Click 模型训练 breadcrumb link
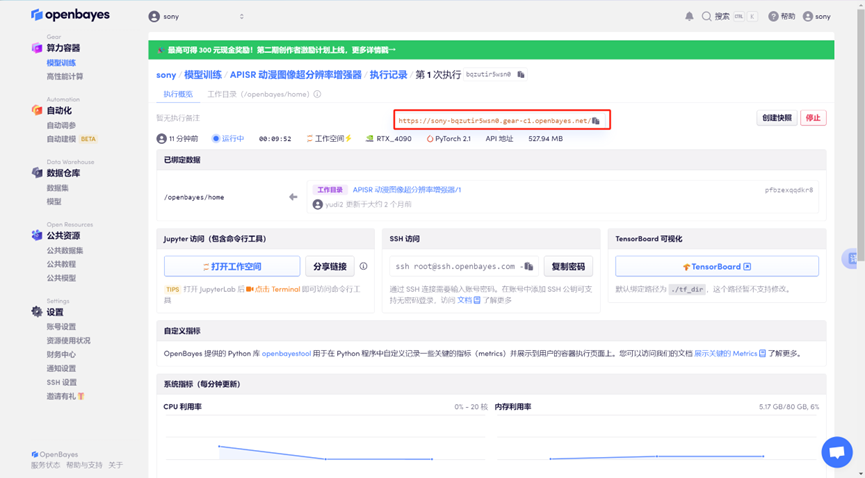Screen dimensions: 865x478 tap(203, 75)
